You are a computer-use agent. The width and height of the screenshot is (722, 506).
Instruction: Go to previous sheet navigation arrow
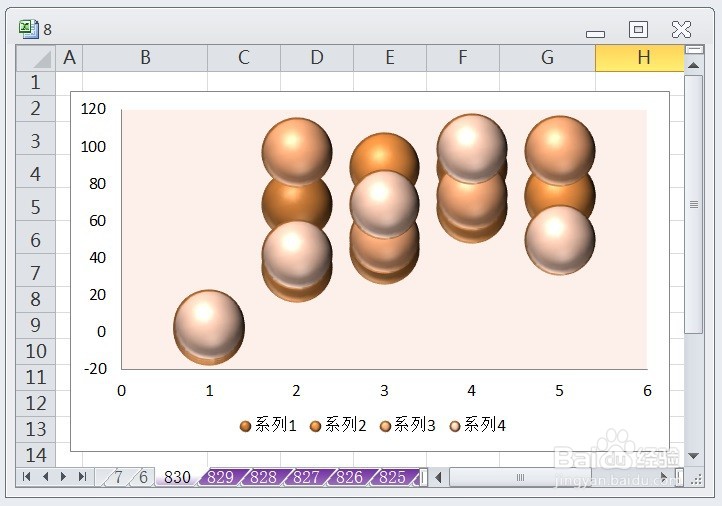45,477
